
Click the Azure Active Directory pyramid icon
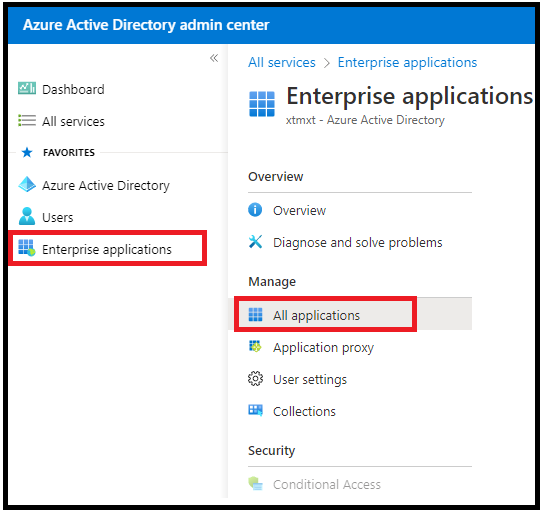pyautogui.click(x=27, y=184)
